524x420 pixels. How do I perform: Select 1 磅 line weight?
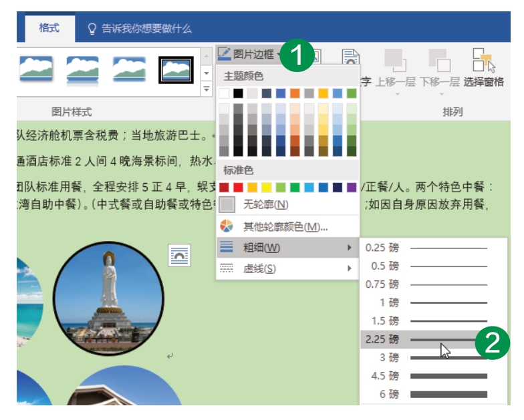tap(433, 302)
